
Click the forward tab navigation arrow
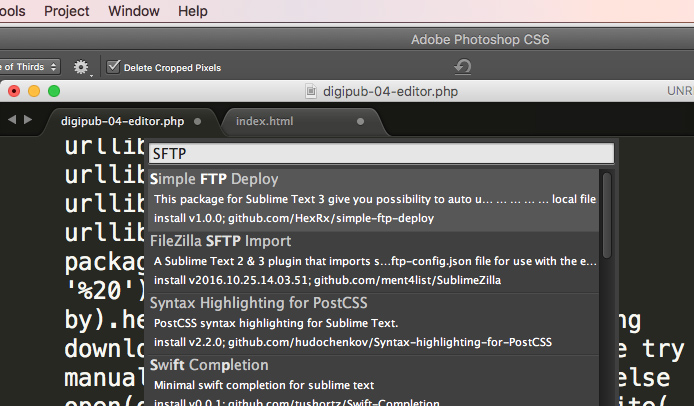coord(27,120)
